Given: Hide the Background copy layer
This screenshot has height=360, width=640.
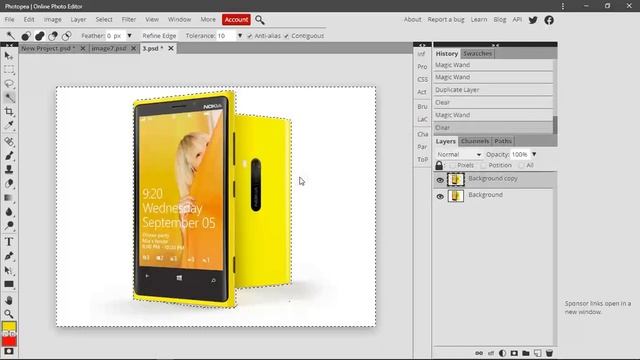Looking at the screenshot, I should click(440, 180).
